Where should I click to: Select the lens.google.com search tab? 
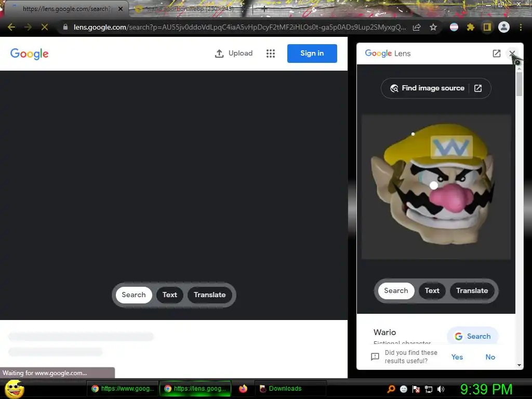pos(66,9)
